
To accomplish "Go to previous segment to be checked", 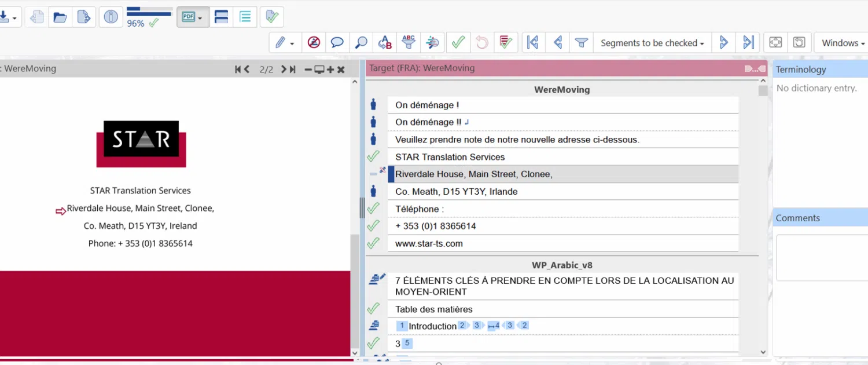I will 558,42.
